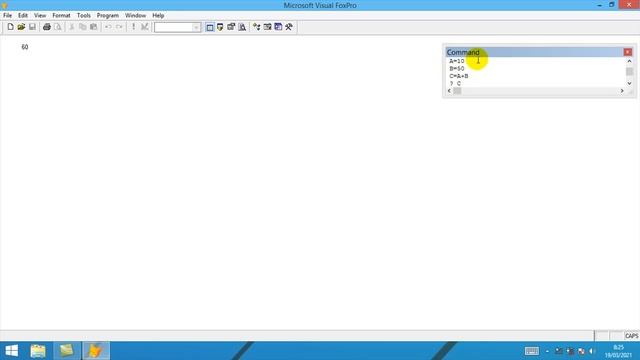This screenshot has height=360, width=640.
Task: Click the Save diskette icon in the toolbar
Action: pyautogui.click(x=32, y=27)
